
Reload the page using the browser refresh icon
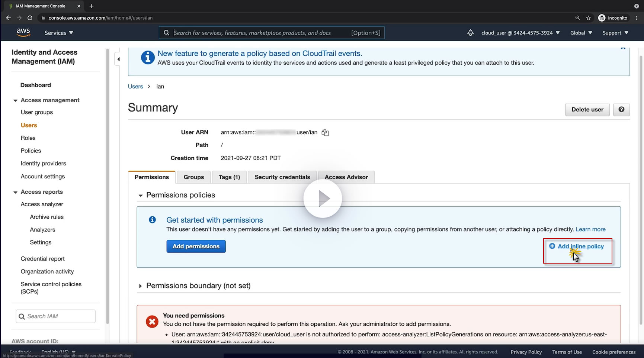[30, 18]
